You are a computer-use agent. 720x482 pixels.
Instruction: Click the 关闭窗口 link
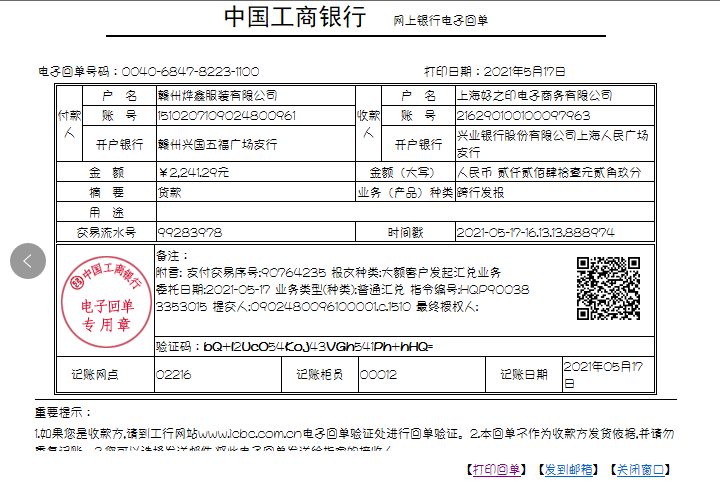(641, 469)
